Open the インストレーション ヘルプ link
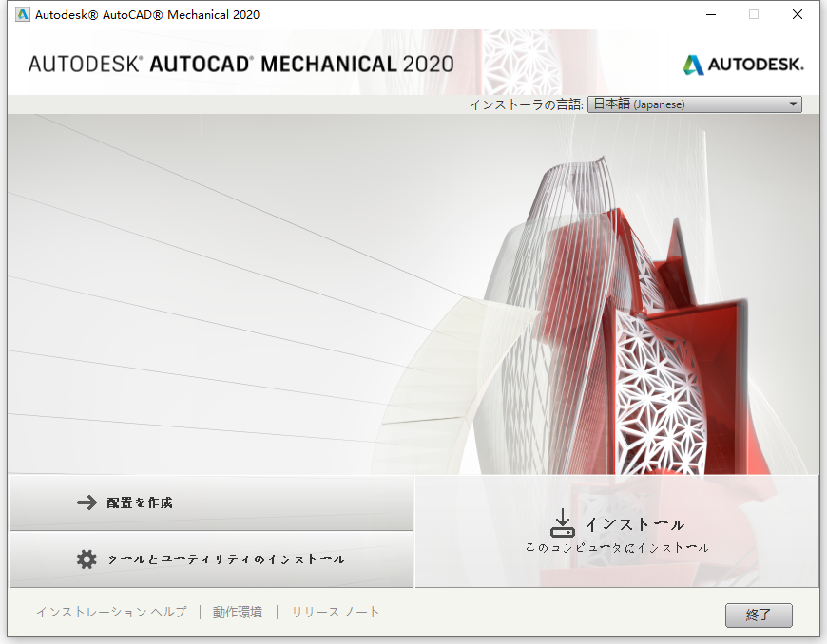Screen dimensions: 827x644 click(111, 612)
